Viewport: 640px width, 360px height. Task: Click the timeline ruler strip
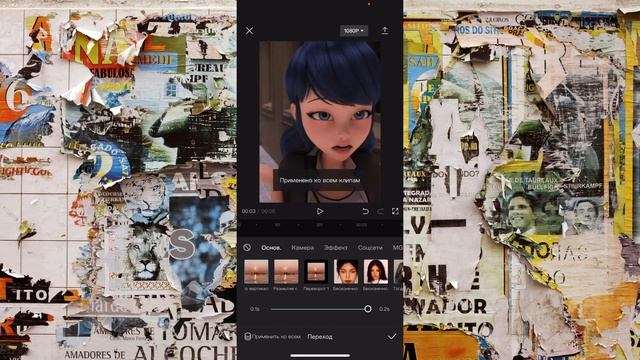[320, 225]
